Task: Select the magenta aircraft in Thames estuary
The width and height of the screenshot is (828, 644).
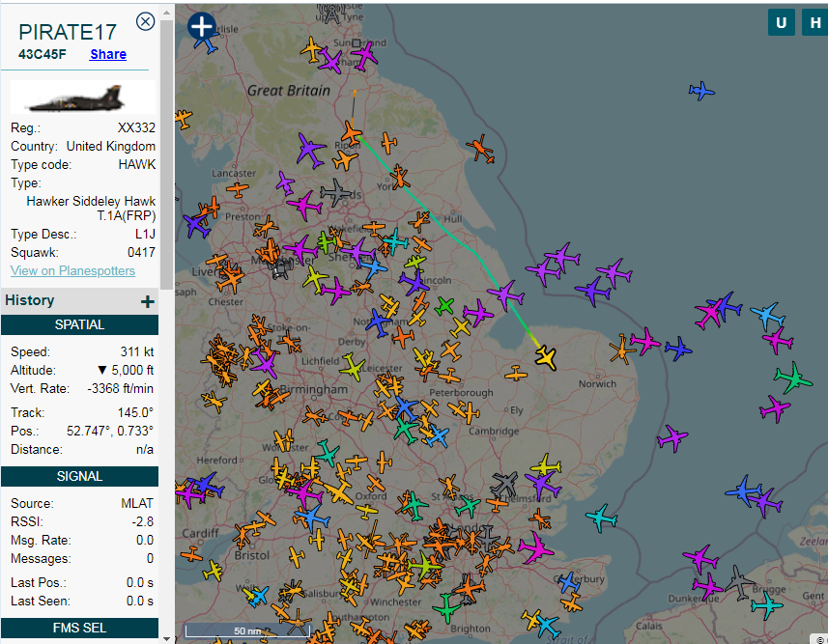Action: click(x=535, y=548)
